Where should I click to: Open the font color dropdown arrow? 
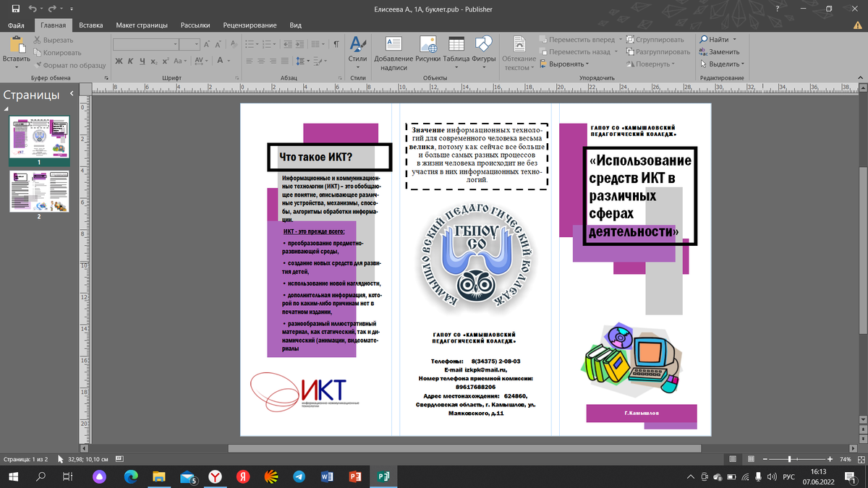tap(229, 61)
